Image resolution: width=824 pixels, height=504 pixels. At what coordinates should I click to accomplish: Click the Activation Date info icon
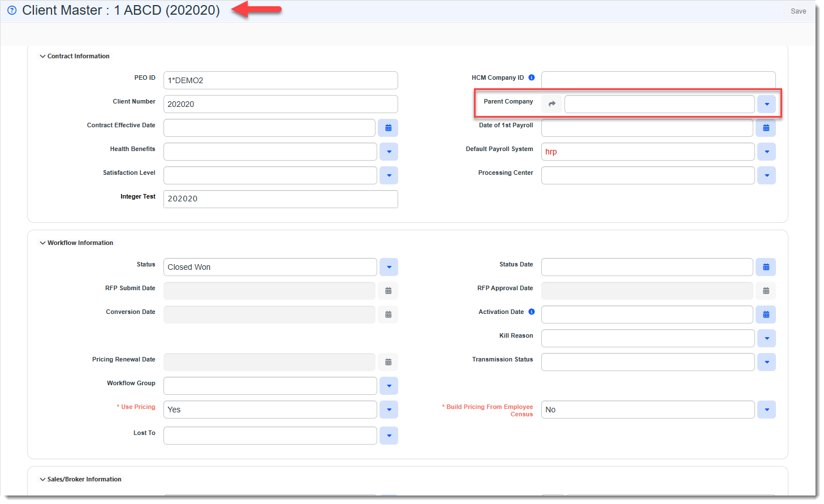coord(531,312)
